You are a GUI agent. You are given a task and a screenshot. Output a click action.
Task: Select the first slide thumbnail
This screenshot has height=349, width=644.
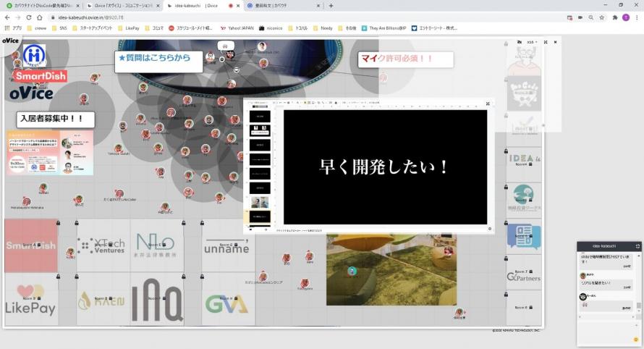point(260,117)
